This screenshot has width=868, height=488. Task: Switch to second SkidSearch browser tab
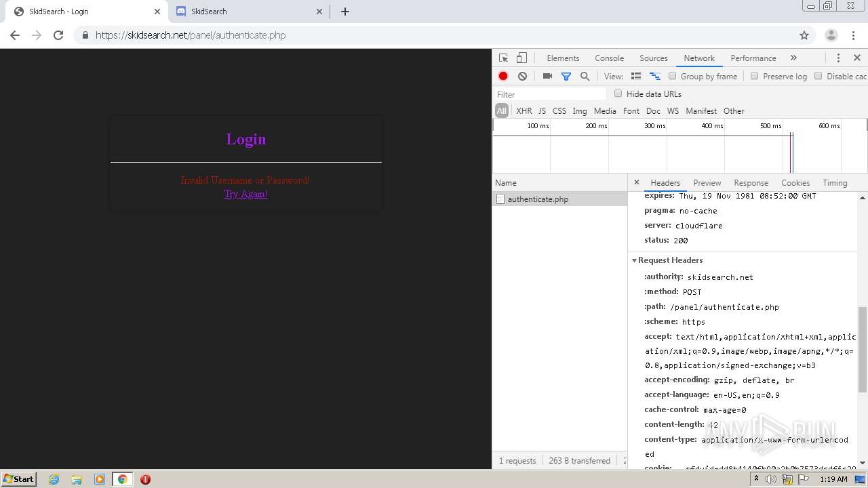[x=249, y=12]
